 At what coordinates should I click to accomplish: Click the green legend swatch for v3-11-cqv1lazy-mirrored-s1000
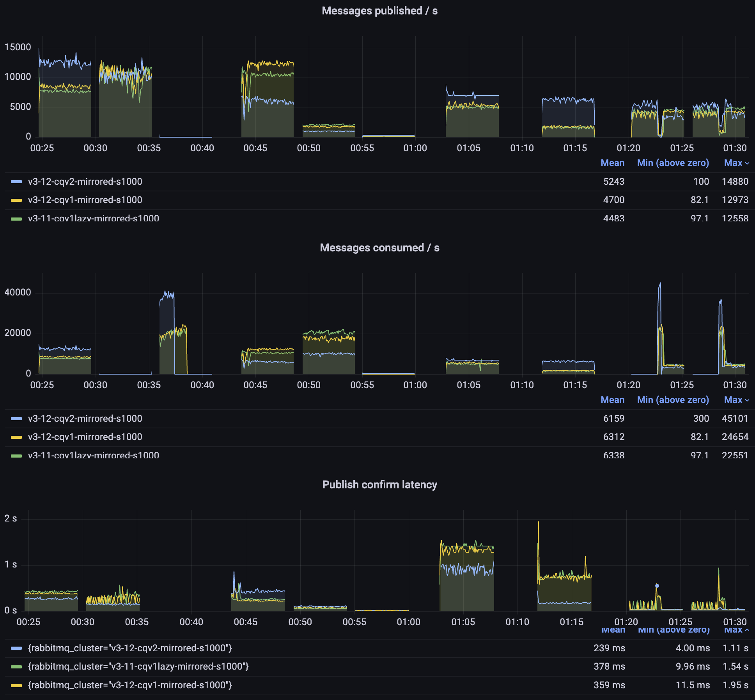(16, 219)
